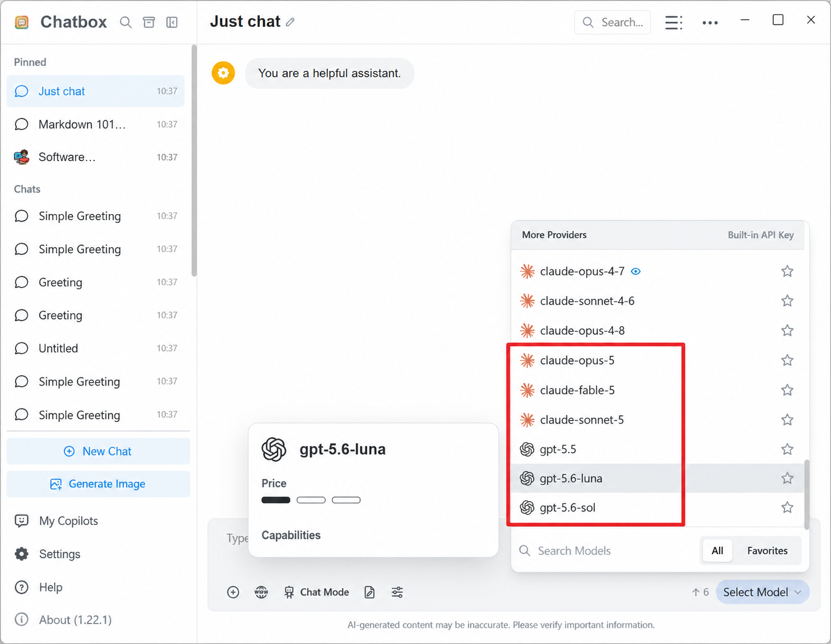Click the plus attachment icon below input
The height and width of the screenshot is (644, 831).
click(x=233, y=592)
